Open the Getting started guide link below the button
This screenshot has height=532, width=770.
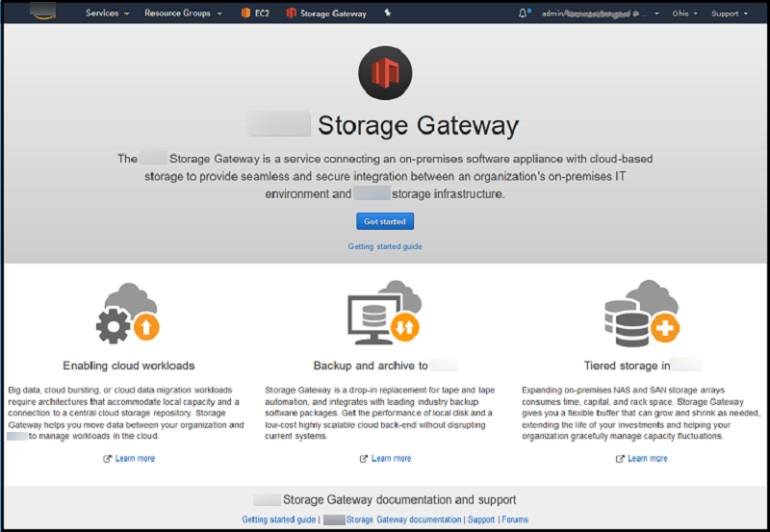(x=385, y=246)
